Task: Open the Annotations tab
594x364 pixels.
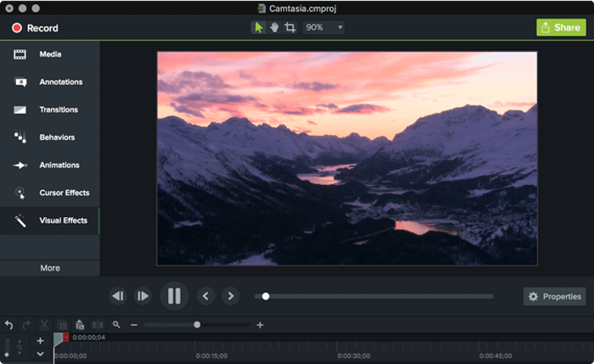Action: point(49,81)
